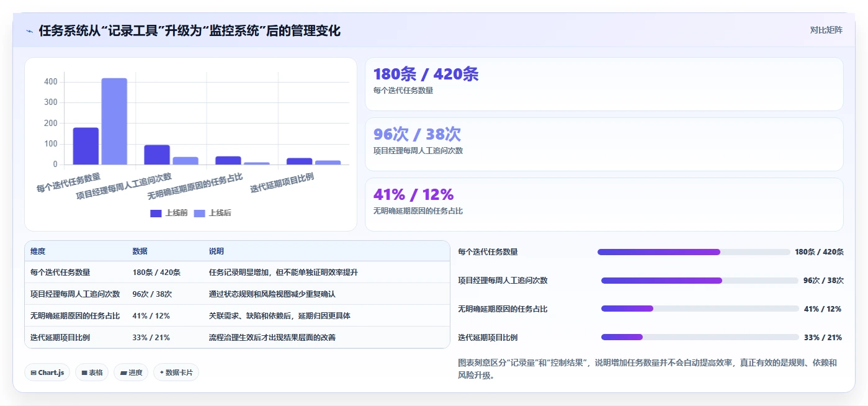The height and width of the screenshot is (406, 868).
Task: Click the 表格 tag chip
Action: pos(92,372)
